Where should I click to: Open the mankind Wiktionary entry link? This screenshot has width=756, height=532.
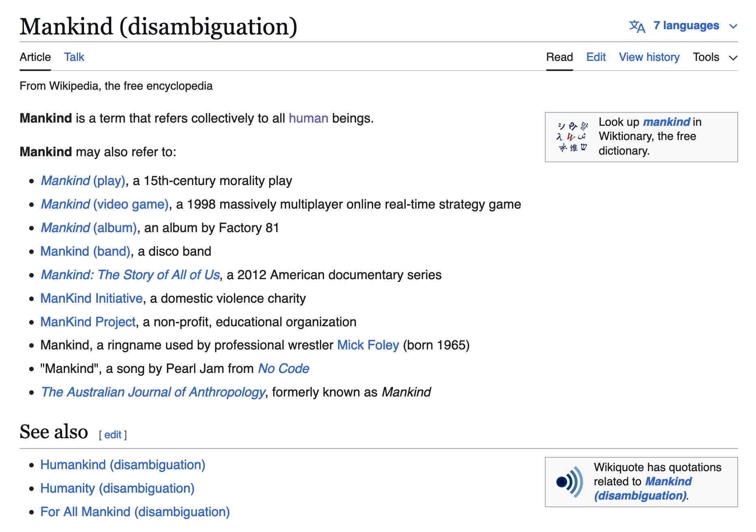(x=666, y=122)
